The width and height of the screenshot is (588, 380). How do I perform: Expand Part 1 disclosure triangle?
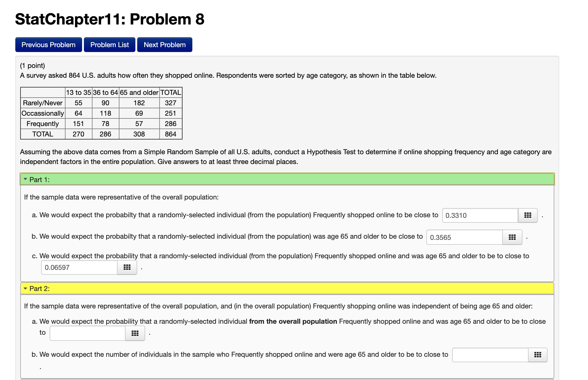point(27,179)
